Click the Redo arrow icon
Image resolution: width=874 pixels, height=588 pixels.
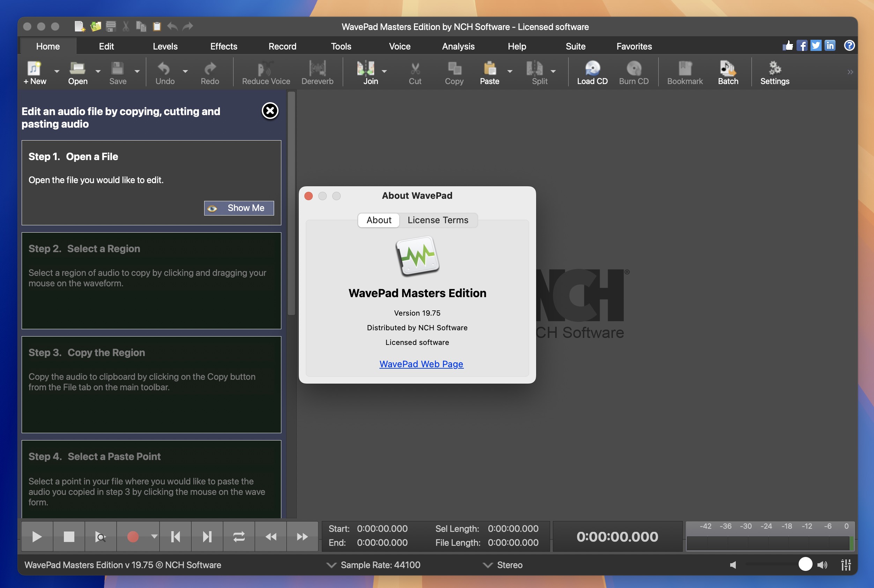coord(210,73)
